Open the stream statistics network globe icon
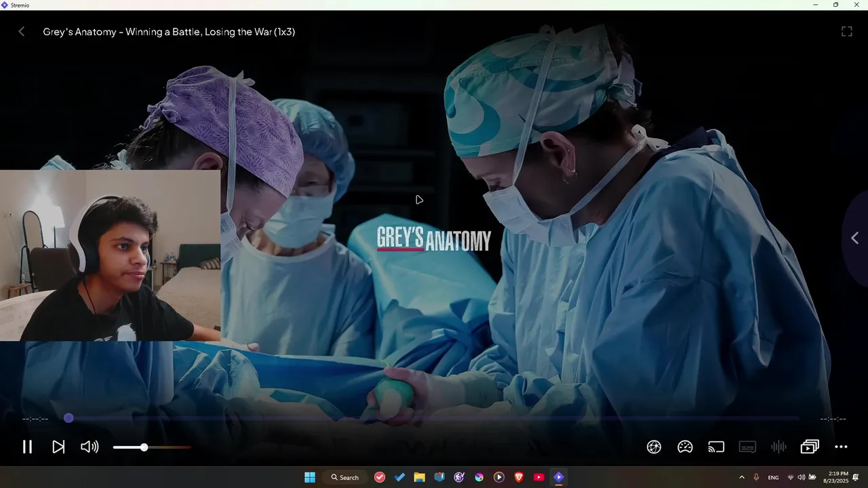Viewport: 868px width, 488px height. pos(654,447)
